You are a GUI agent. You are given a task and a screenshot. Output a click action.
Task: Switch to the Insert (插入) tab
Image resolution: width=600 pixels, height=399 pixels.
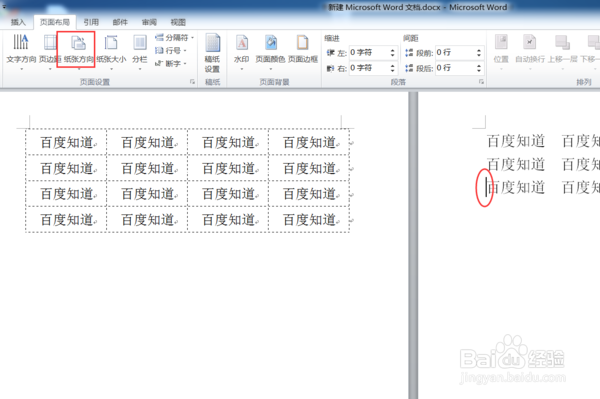point(18,22)
